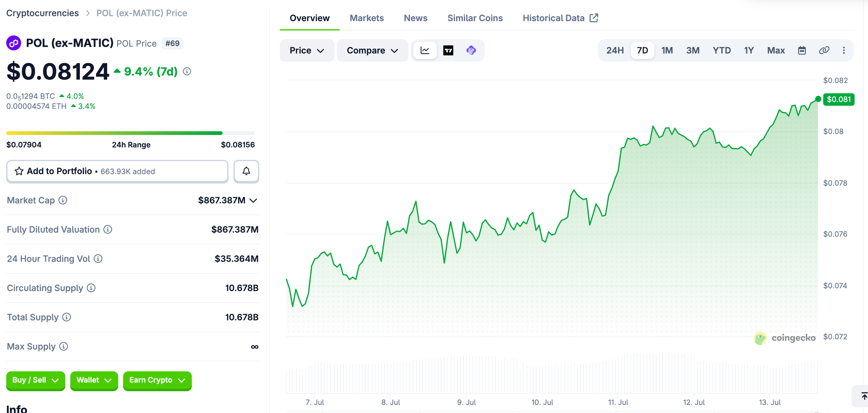Switch to TradingView chart icon
Screen dimensions: 868x413
448,50
